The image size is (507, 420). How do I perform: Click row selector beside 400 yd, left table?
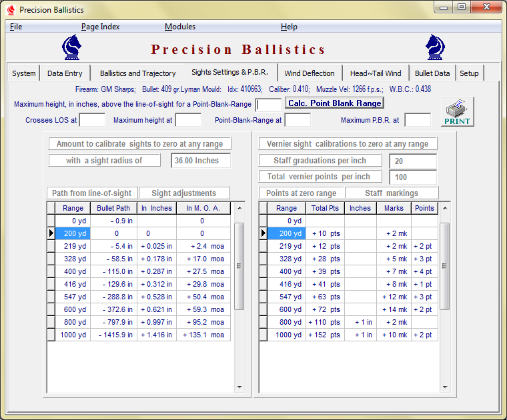[51, 271]
